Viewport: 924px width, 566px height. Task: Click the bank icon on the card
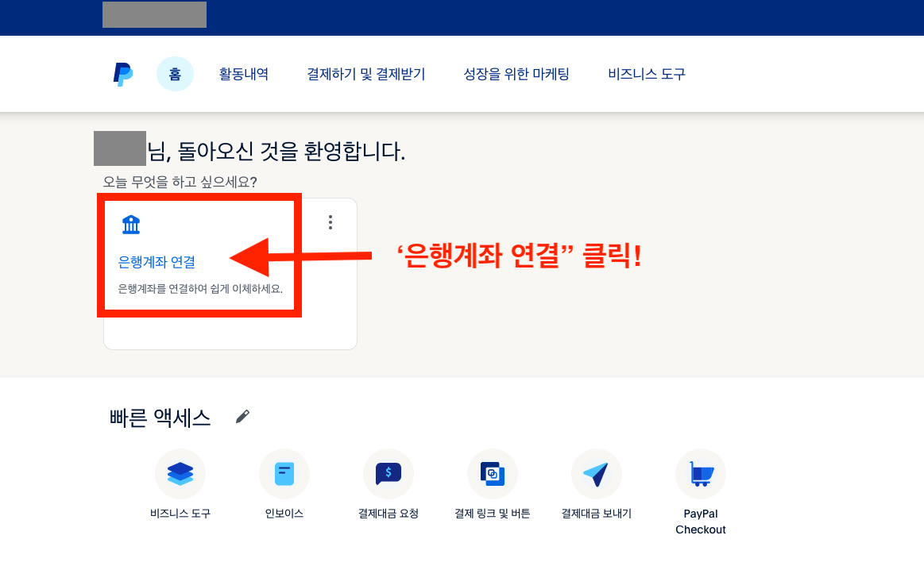point(131,223)
